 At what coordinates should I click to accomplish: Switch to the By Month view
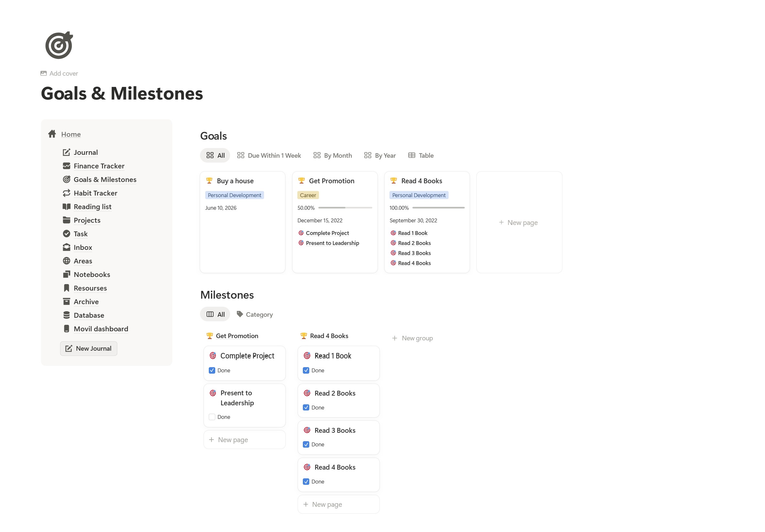coord(333,155)
